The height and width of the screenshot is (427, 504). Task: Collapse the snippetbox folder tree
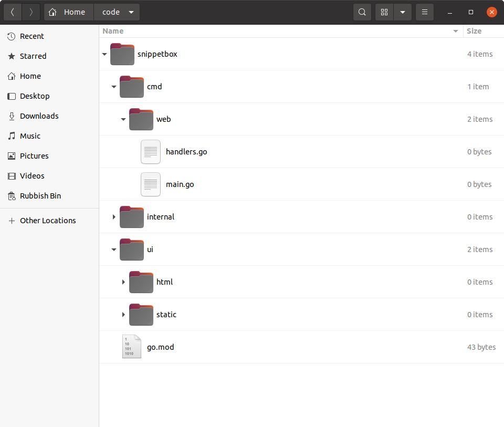coord(104,54)
